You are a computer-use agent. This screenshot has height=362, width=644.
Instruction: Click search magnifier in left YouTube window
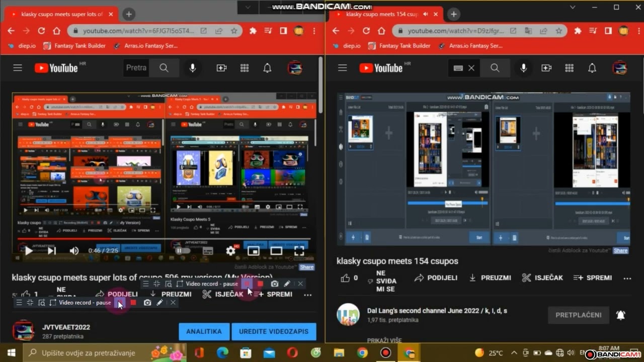coord(164,68)
